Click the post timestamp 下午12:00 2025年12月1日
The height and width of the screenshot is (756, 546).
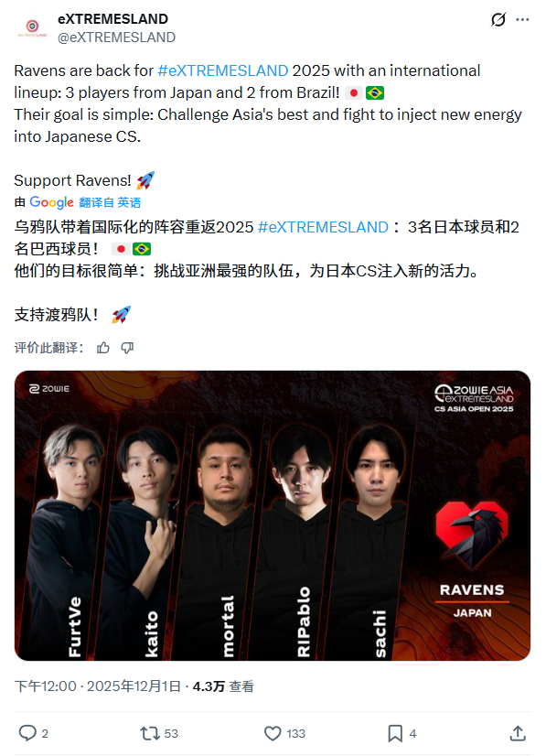click(x=98, y=686)
